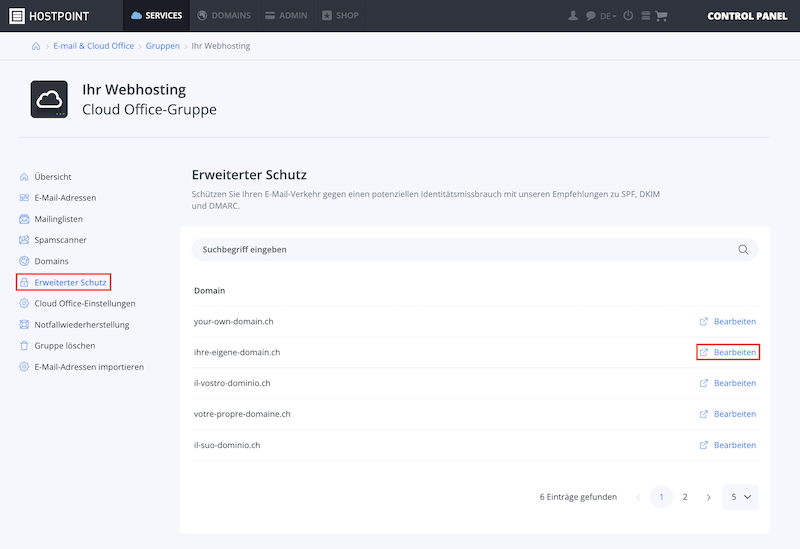Screen dimensions: 800x549
Task: Open the user account icon in the header
Action: pos(573,16)
